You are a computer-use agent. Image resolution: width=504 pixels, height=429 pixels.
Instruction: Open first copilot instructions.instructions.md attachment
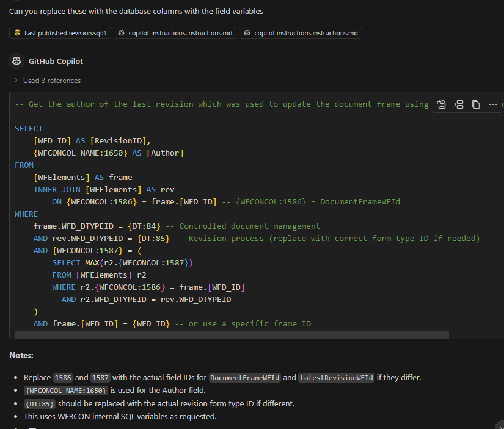click(x=175, y=33)
